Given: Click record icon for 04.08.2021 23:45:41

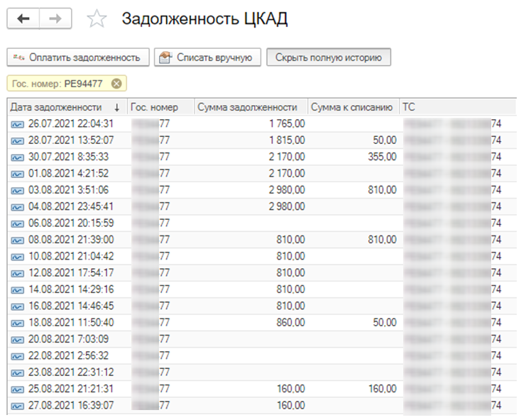Looking at the screenshot, I should click(x=17, y=207).
